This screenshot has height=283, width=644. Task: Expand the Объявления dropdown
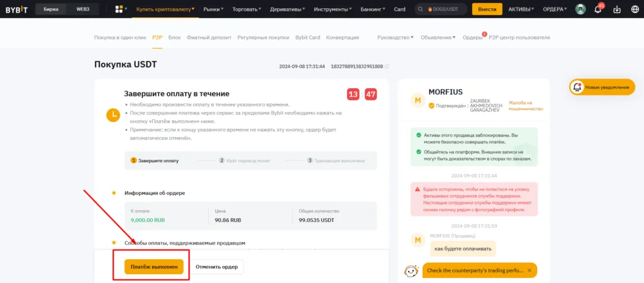click(438, 37)
